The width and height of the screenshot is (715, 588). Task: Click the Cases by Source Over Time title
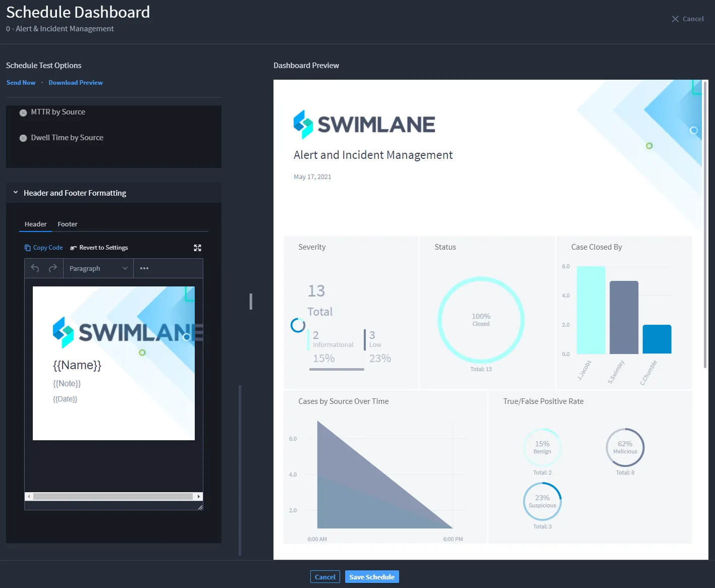coord(344,401)
